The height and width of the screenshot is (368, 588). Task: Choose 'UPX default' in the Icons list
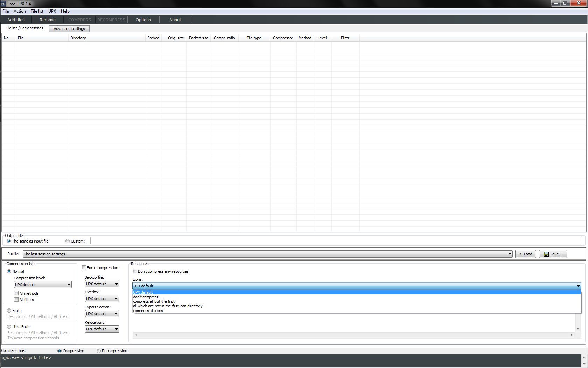point(357,292)
